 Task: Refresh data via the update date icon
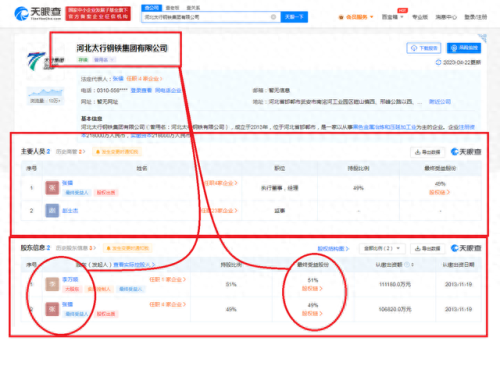coord(438,62)
